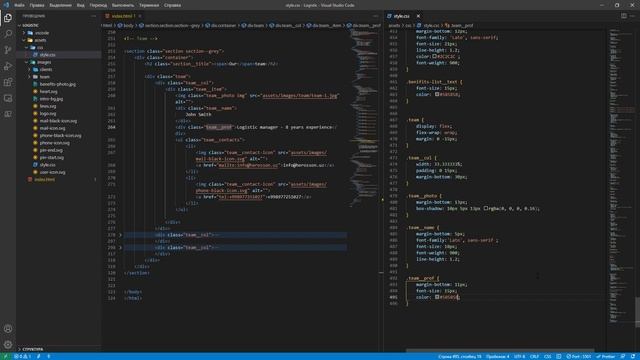This screenshot has width=640, height=360.
Task: Open the Терминал menu
Action: 149,5
